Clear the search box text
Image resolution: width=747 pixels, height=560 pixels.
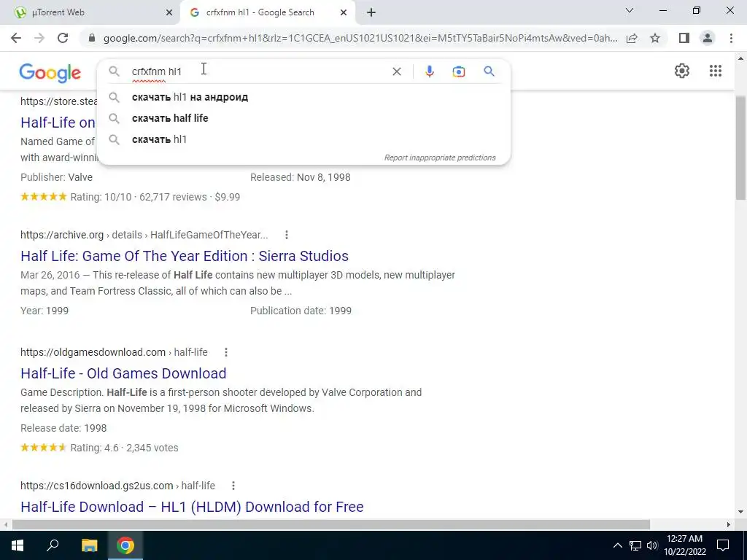pyautogui.click(x=396, y=71)
